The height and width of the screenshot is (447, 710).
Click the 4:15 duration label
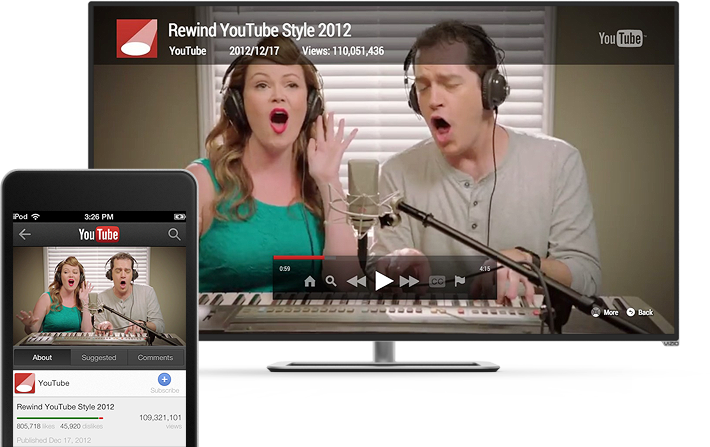pyautogui.click(x=485, y=269)
